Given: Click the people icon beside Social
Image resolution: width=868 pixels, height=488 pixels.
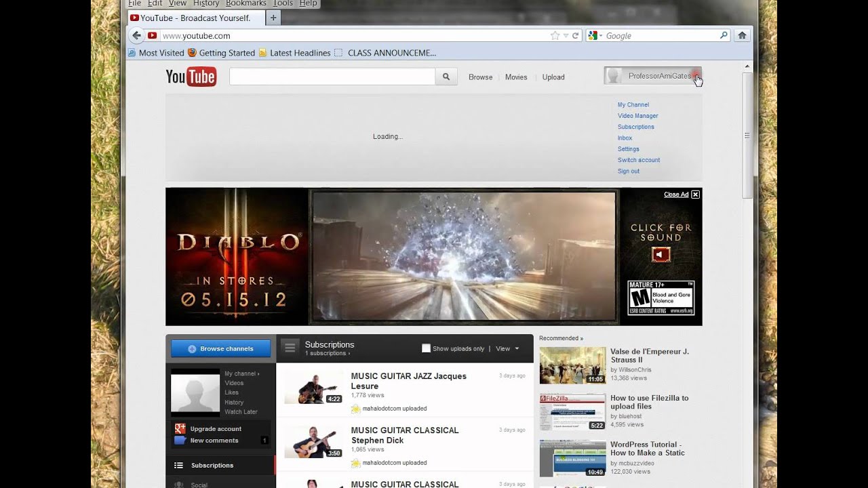Looking at the screenshot, I should click(x=179, y=485).
